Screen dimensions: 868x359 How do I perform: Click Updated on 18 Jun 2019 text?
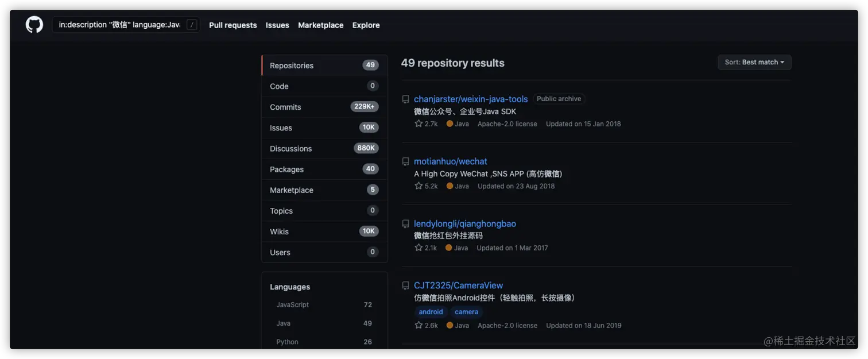(x=584, y=325)
